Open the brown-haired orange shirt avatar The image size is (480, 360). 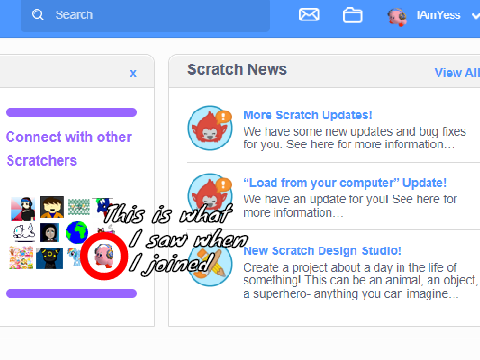(52, 207)
